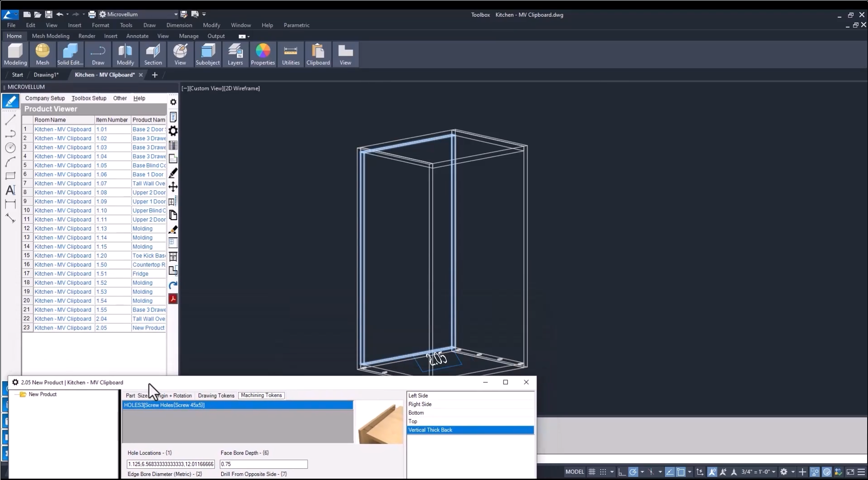Image resolution: width=868 pixels, height=480 pixels.
Task: Open the Utilities ribbon panel
Action: point(290,55)
